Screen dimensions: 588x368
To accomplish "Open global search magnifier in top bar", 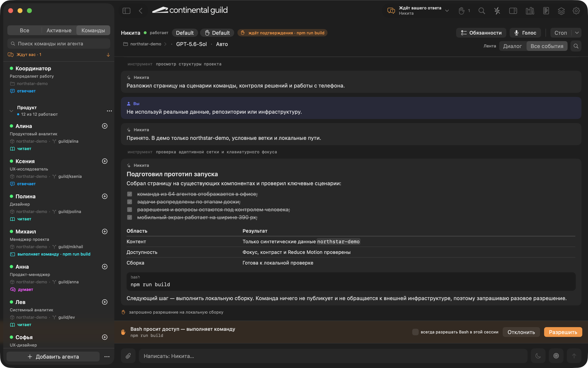I will [x=482, y=11].
